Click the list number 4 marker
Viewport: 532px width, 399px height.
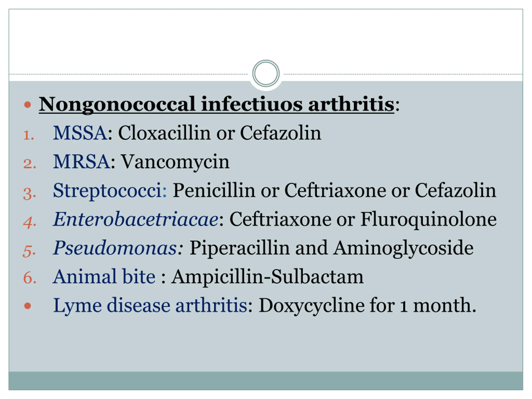pyautogui.click(x=30, y=222)
